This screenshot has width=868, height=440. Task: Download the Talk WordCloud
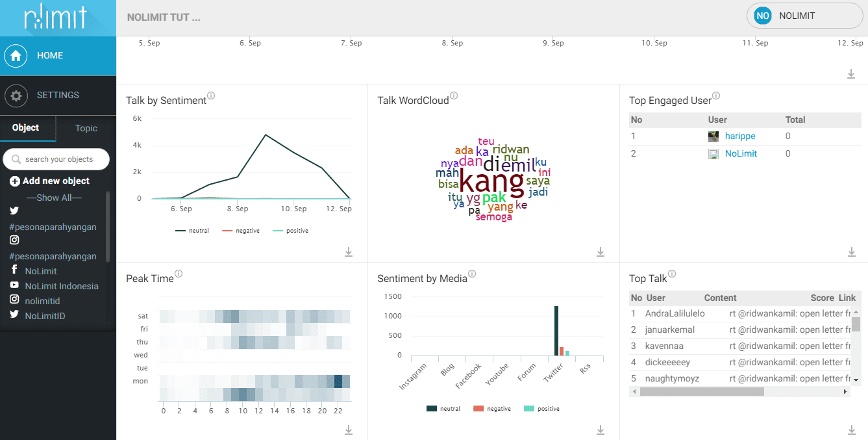(x=601, y=252)
